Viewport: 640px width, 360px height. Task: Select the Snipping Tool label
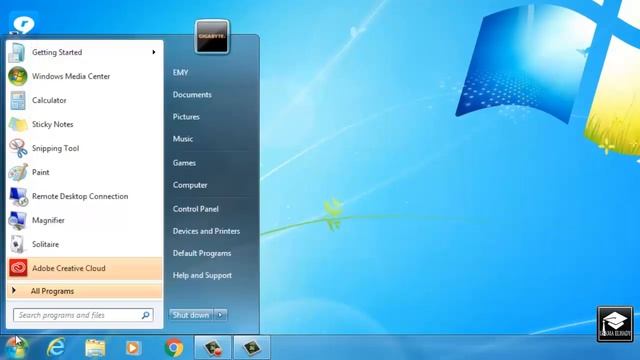pos(56,148)
